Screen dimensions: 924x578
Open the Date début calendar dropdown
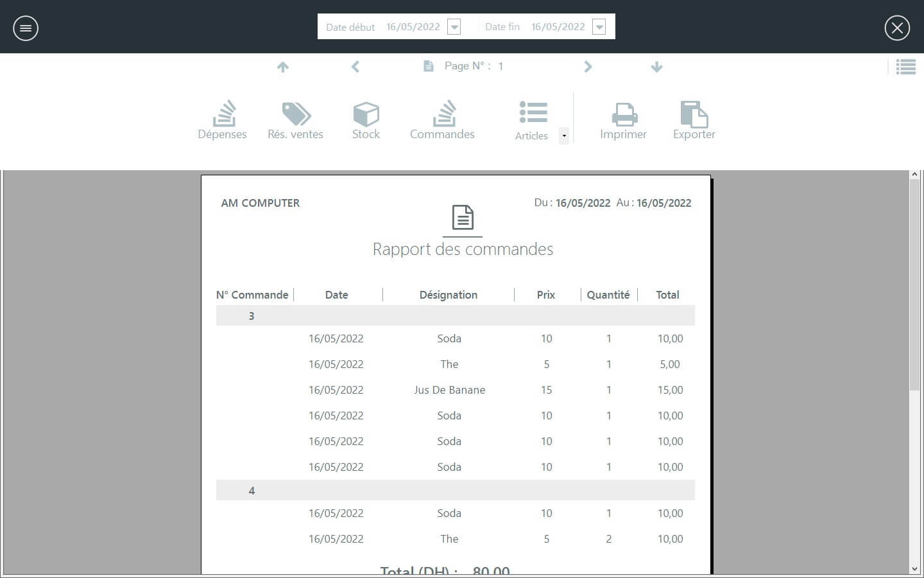tap(454, 27)
